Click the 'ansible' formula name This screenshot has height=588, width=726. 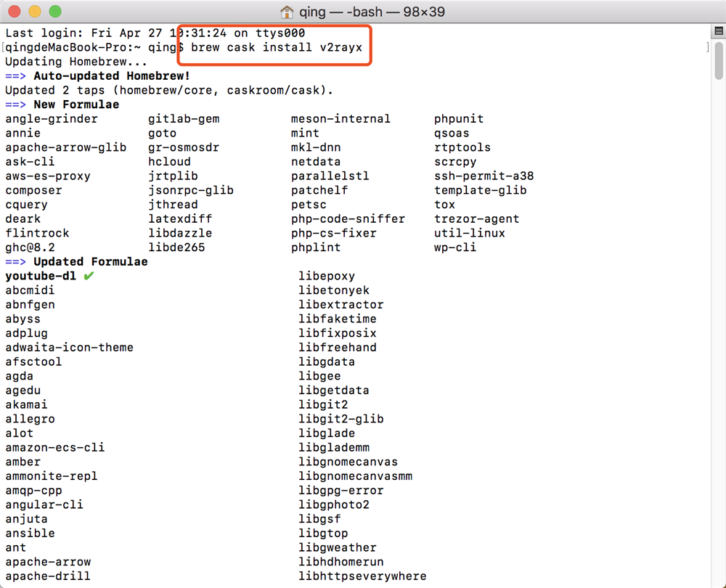(x=30, y=534)
